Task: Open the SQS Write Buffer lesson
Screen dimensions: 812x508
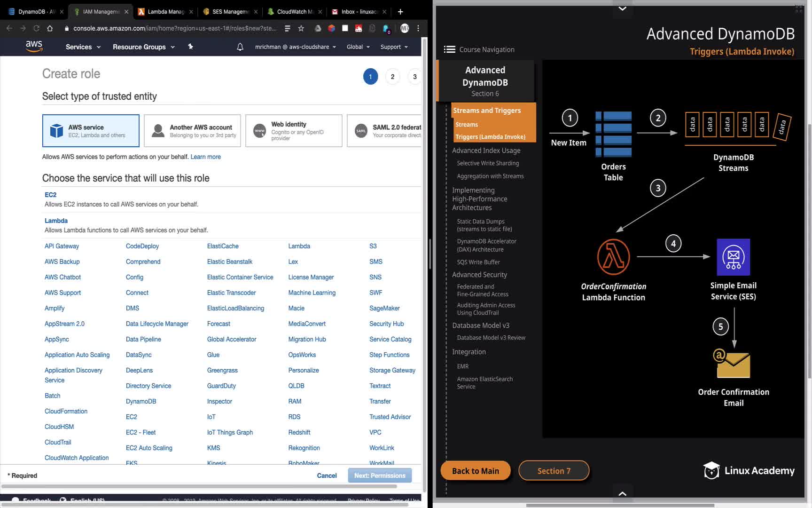Action: click(478, 262)
